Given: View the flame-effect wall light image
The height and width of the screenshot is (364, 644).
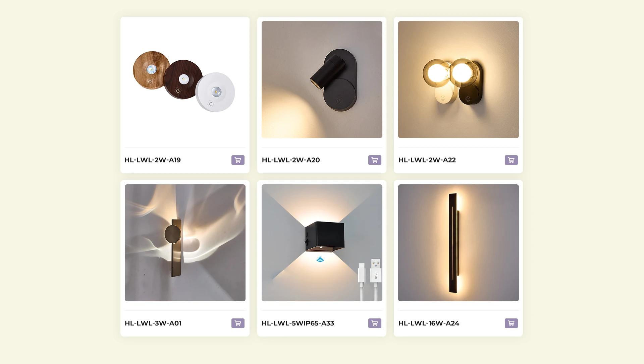Looking at the screenshot, I should point(185,243).
